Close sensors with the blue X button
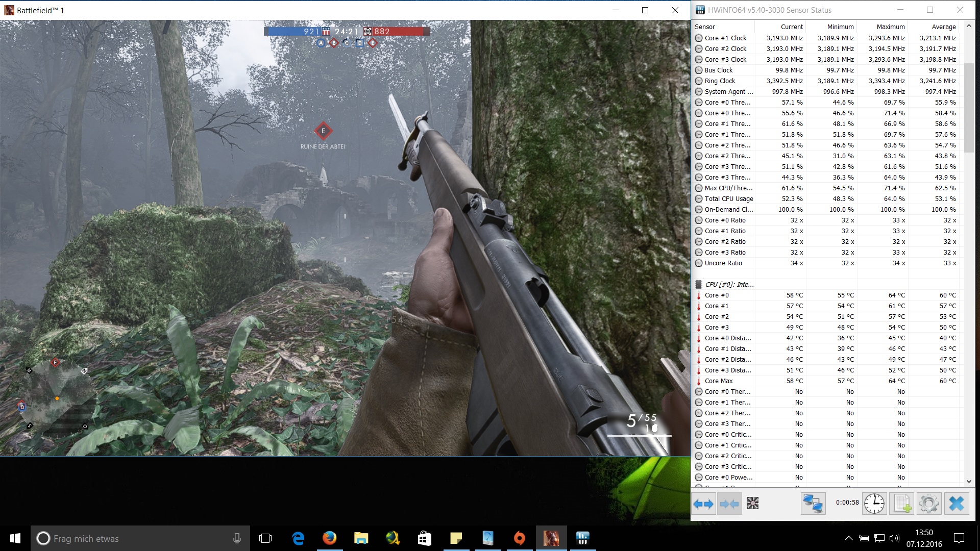The height and width of the screenshot is (551, 980). tap(956, 504)
